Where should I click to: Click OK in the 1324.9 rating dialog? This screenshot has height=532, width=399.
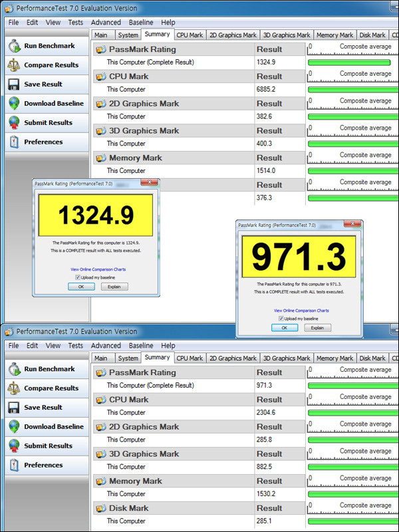click(81, 287)
